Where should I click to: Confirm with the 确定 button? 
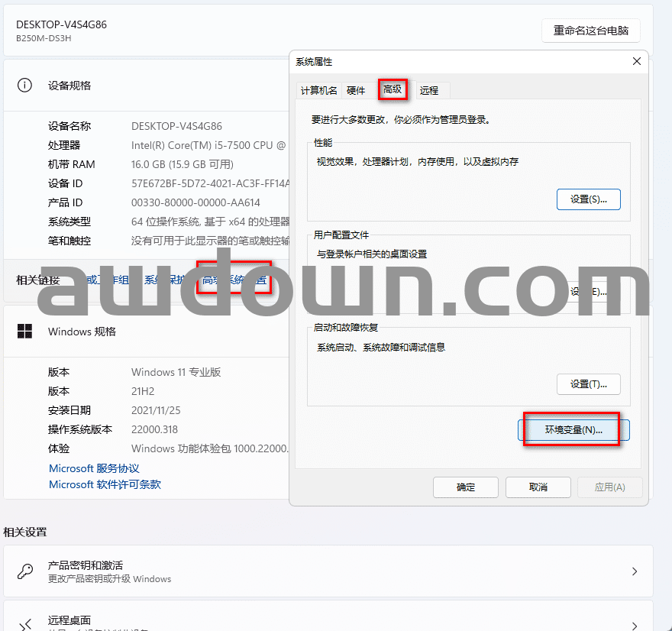(x=466, y=487)
